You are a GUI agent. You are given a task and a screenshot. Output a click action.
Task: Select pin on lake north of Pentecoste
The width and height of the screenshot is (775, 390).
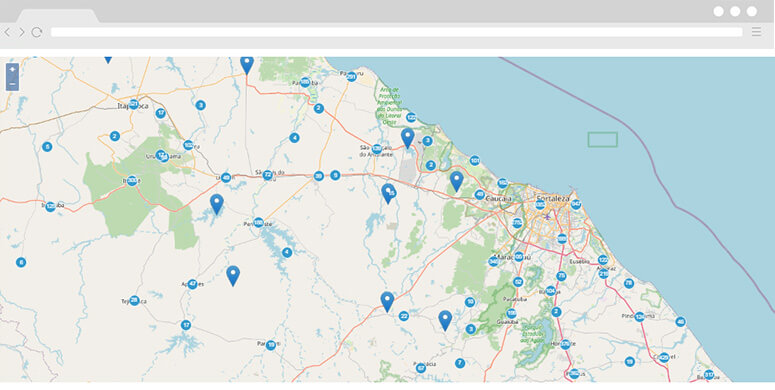pyautogui.click(x=216, y=204)
